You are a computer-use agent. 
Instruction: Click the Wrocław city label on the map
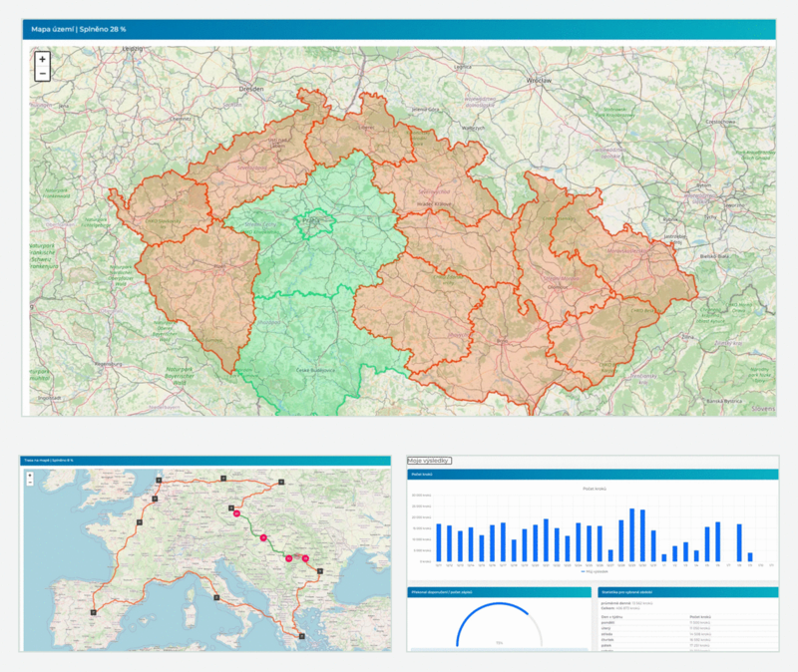[x=539, y=81]
